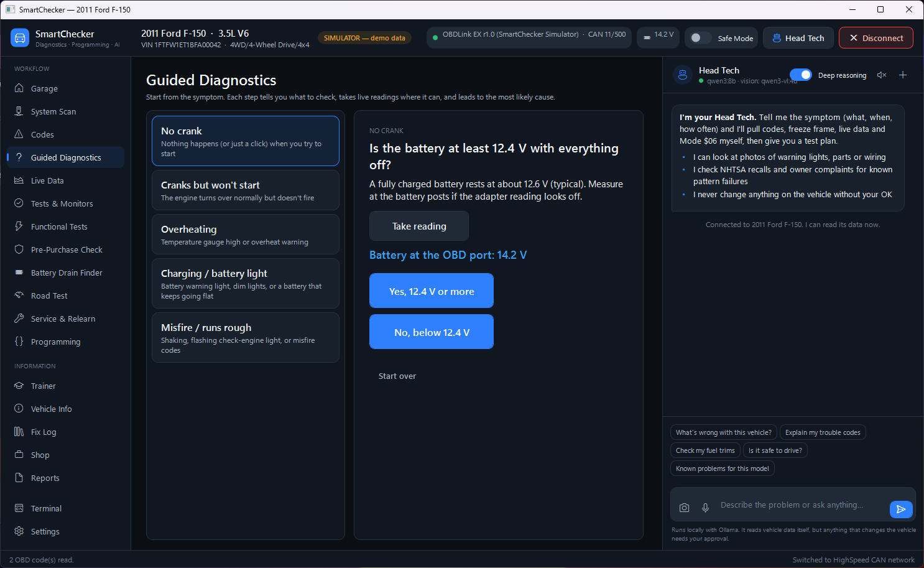Answer Yes, 12.4 V or more
This screenshot has height=568, width=924.
coord(432,291)
